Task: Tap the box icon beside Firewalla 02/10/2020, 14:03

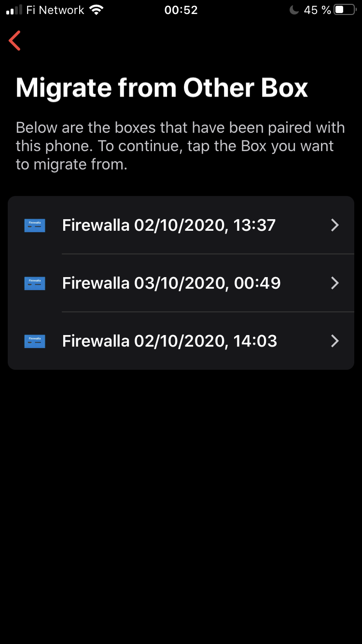Action: click(35, 341)
